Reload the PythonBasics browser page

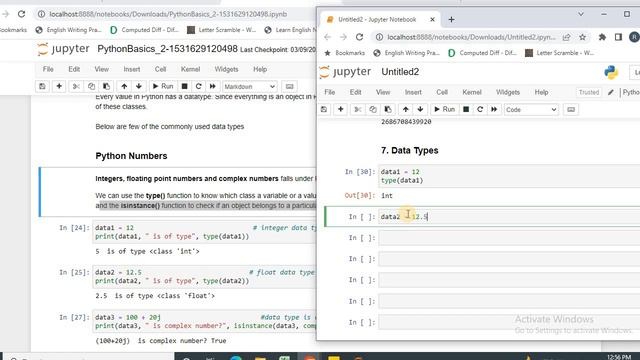point(21,14)
